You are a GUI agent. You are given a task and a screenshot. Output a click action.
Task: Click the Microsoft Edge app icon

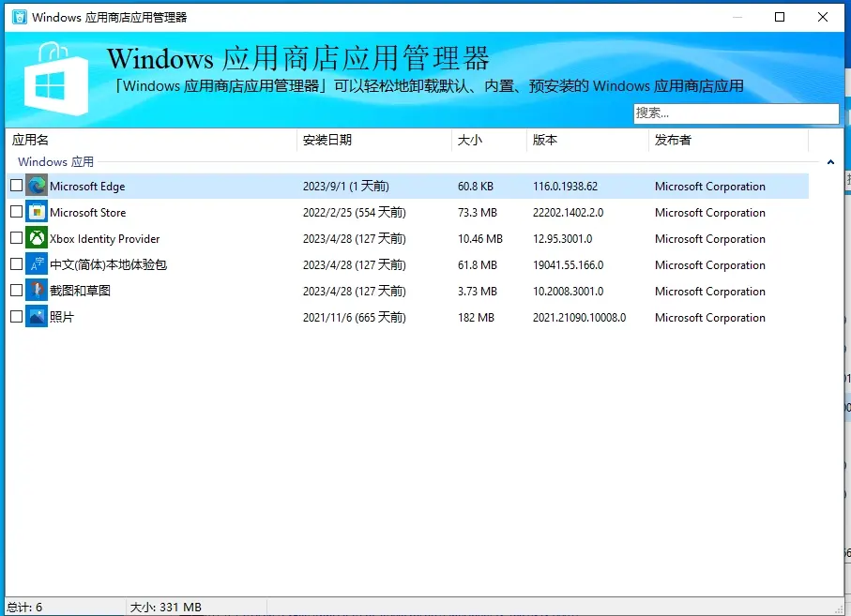pyautogui.click(x=37, y=186)
